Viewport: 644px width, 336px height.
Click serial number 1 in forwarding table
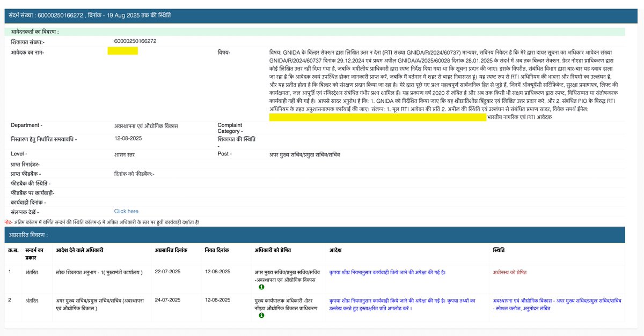click(x=10, y=272)
